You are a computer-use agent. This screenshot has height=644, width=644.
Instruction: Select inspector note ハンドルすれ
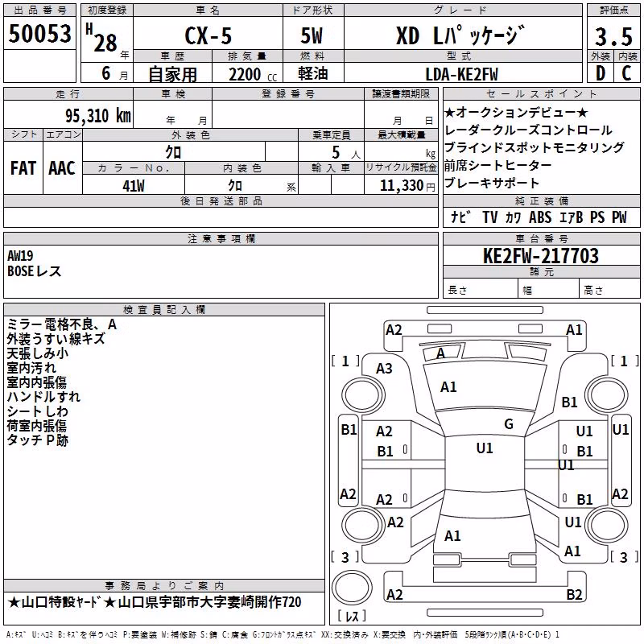43,396
